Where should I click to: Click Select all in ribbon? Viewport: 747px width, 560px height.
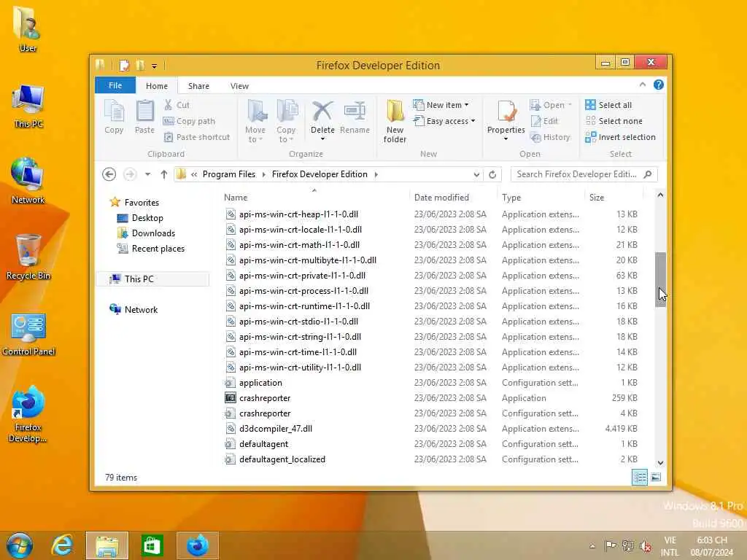click(x=608, y=105)
